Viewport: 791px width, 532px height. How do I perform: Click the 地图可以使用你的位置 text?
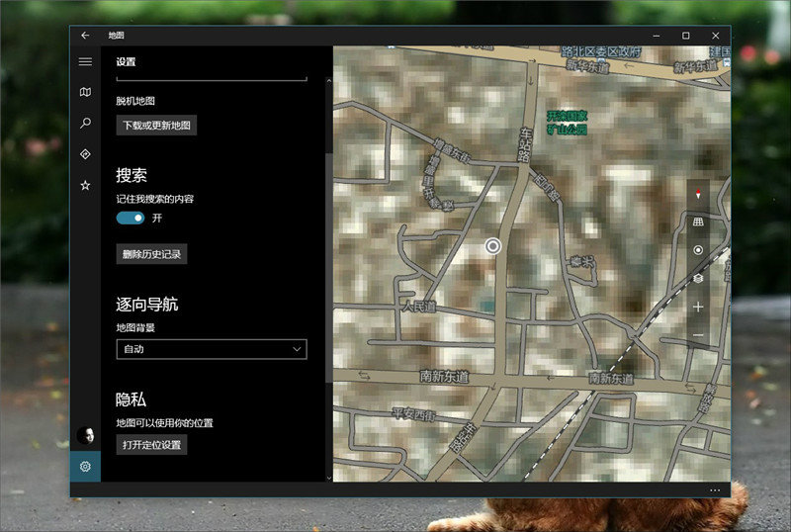(164, 423)
